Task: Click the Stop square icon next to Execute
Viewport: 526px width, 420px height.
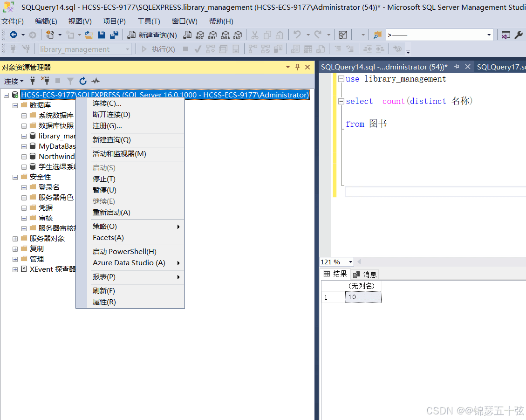Action: pyautogui.click(x=185, y=49)
